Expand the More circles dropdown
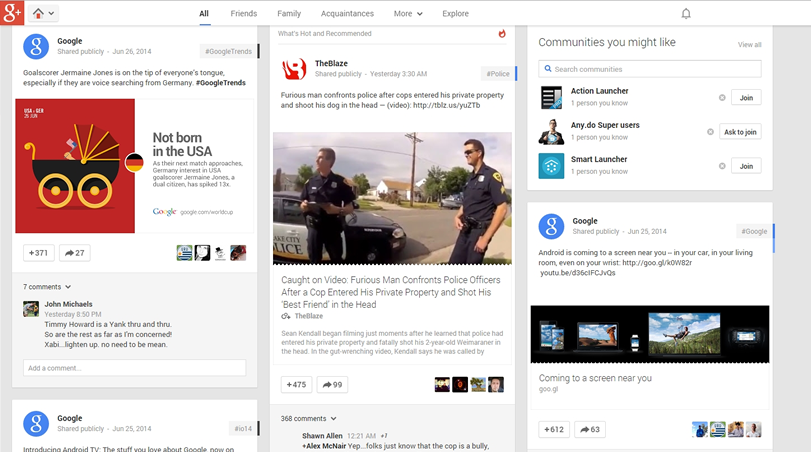 point(408,14)
